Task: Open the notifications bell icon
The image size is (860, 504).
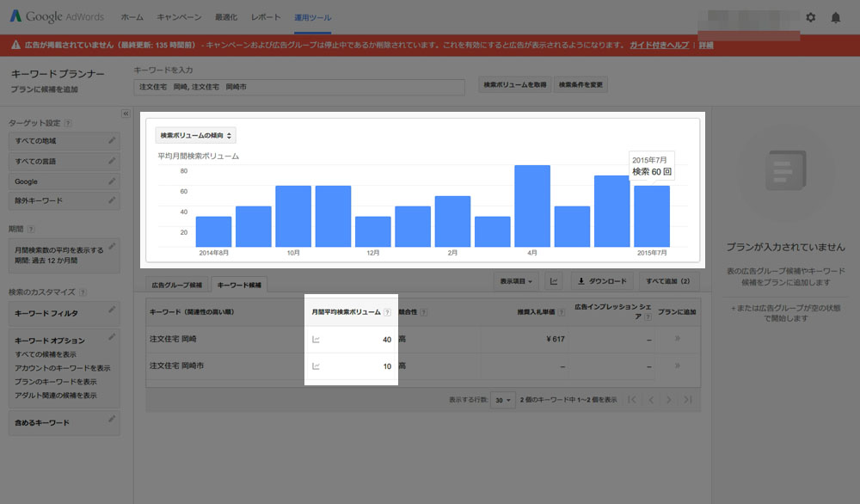Action: click(x=835, y=17)
